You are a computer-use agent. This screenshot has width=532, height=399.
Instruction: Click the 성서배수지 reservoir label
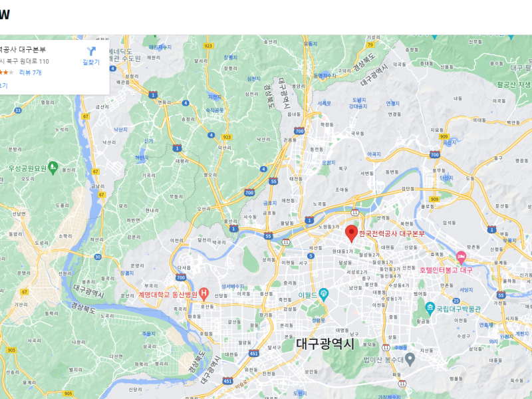(x=232, y=287)
